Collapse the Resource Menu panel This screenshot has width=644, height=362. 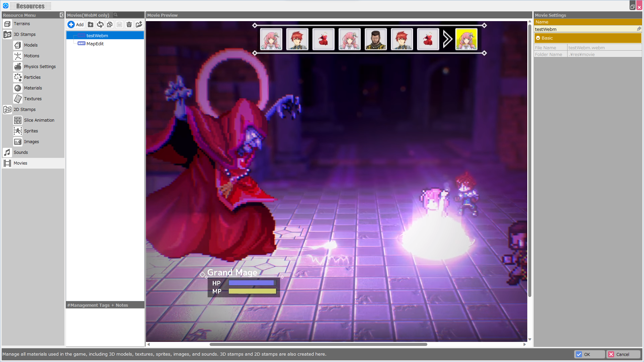point(61,15)
